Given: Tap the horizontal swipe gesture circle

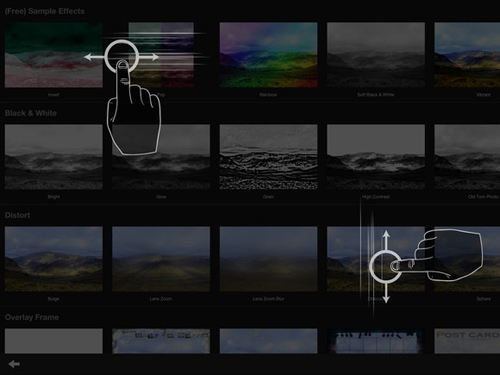Looking at the screenshot, I should 122,57.
